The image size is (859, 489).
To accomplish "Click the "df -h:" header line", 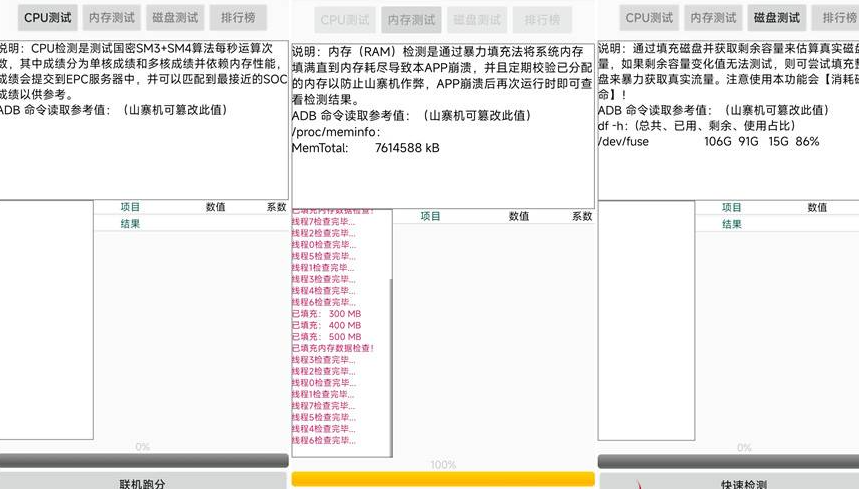I will point(697,125).
